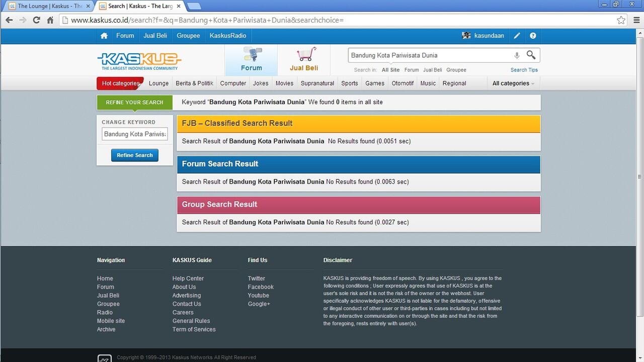
Task: Go back with browser back arrow
Action: pos(9,20)
